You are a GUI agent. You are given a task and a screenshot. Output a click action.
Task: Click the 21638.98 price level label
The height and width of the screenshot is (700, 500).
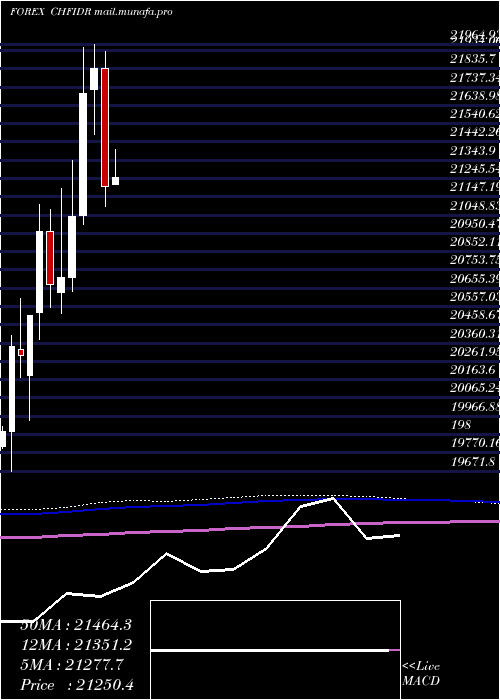pyautogui.click(x=475, y=96)
